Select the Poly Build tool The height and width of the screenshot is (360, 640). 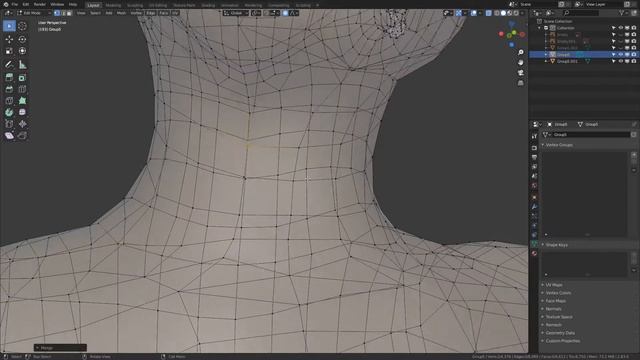click(22, 100)
